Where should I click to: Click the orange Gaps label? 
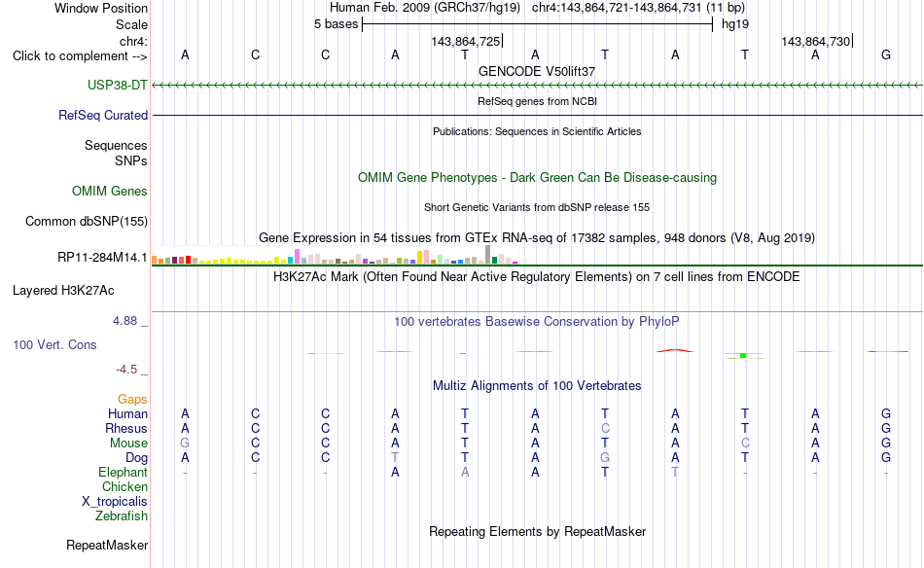[x=132, y=399]
